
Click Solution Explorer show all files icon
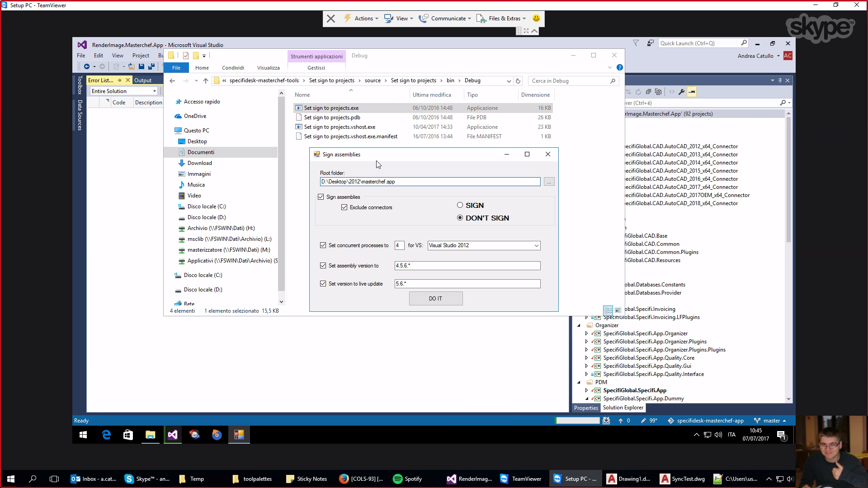pyautogui.click(x=658, y=92)
